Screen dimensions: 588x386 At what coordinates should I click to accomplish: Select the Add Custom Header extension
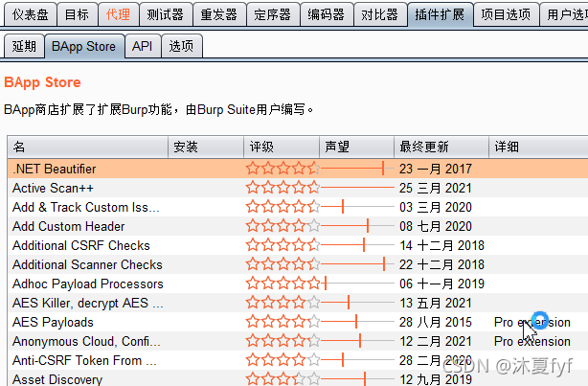pyautogui.click(x=298, y=226)
